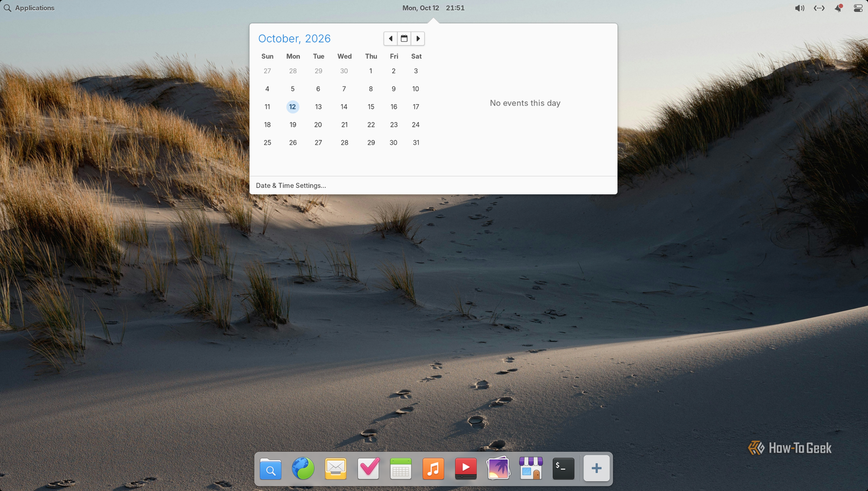Open the sound volume indicator
Image resolution: width=868 pixels, height=491 pixels.
tap(800, 8)
